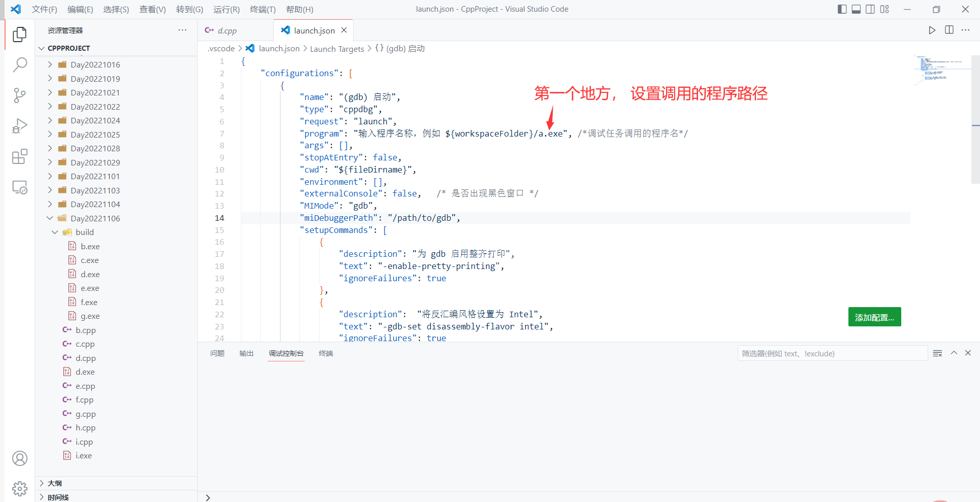The image size is (980, 502).
Task: Click the "miDebuggerPath" key text
Action: click(x=339, y=218)
